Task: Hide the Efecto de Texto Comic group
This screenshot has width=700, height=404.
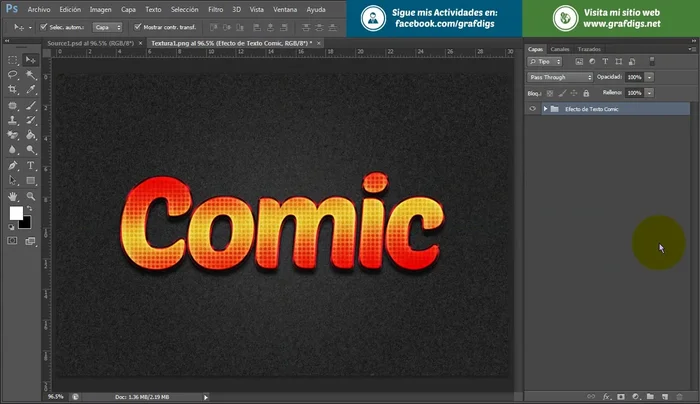Action: pyautogui.click(x=532, y=108)
